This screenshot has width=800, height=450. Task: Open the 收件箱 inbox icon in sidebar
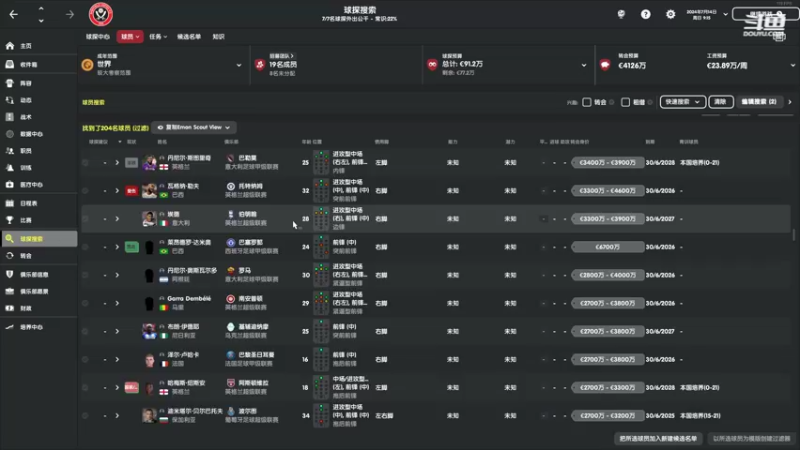(x=10, y=64)
